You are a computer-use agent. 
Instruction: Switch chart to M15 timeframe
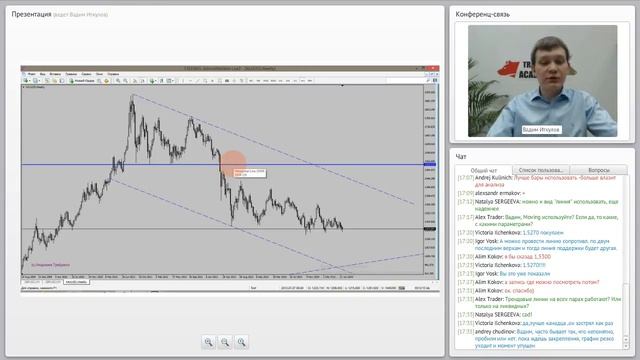pyautogui.click(x=266, y=81)
